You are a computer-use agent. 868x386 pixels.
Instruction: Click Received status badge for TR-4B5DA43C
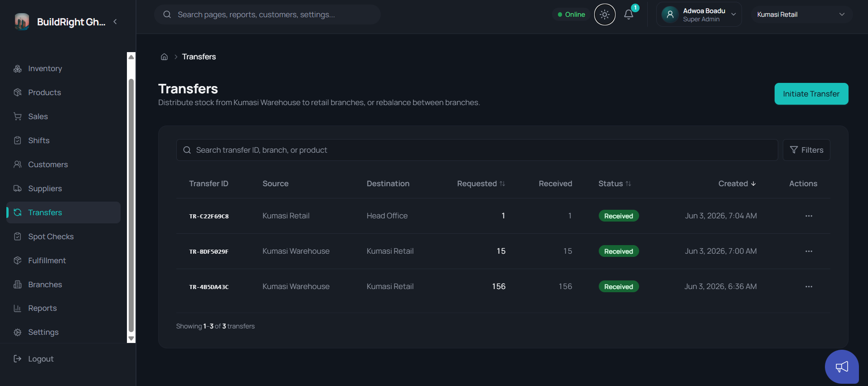tap(619, 287)
